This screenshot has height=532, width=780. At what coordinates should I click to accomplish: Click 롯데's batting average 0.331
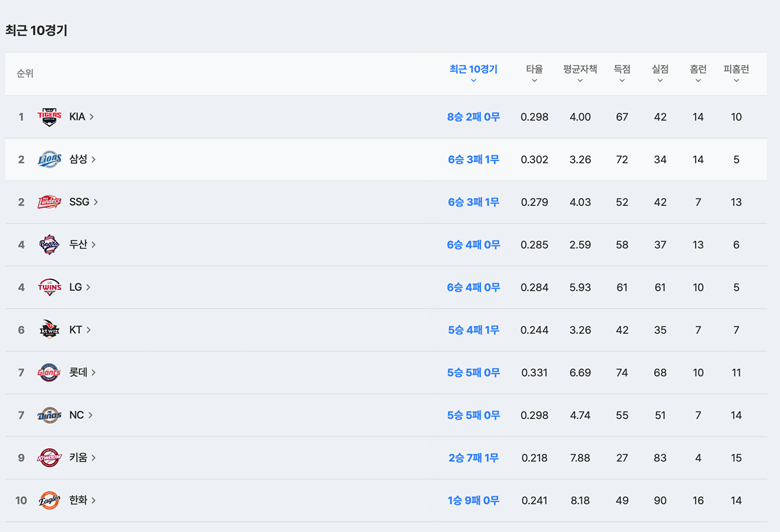click(534, 373)
